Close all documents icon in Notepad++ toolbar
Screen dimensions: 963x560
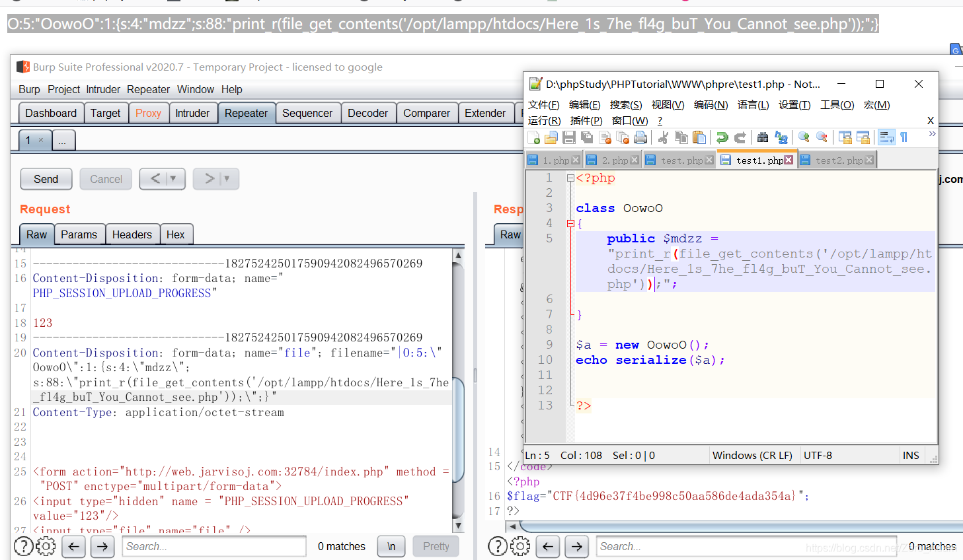point(623,137)
